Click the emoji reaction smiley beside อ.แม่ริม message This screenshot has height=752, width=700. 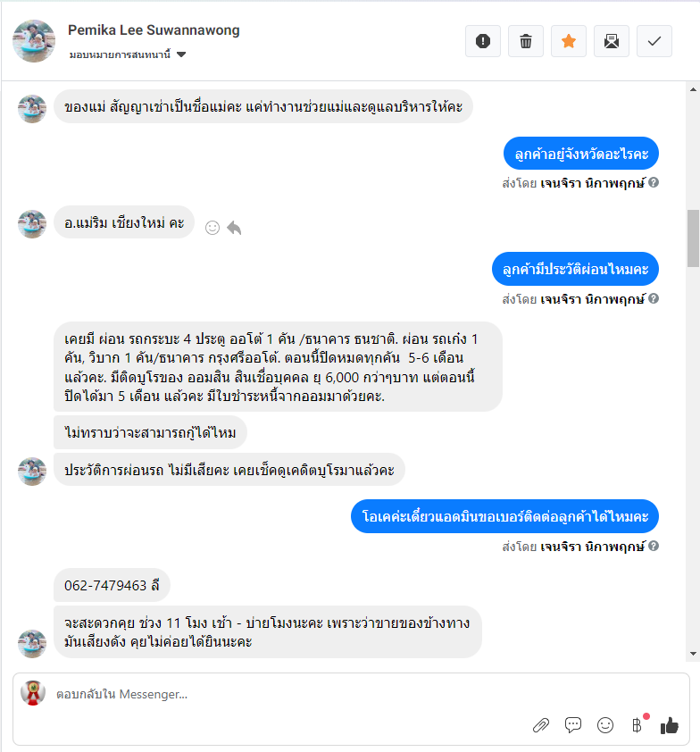point(212,228)
